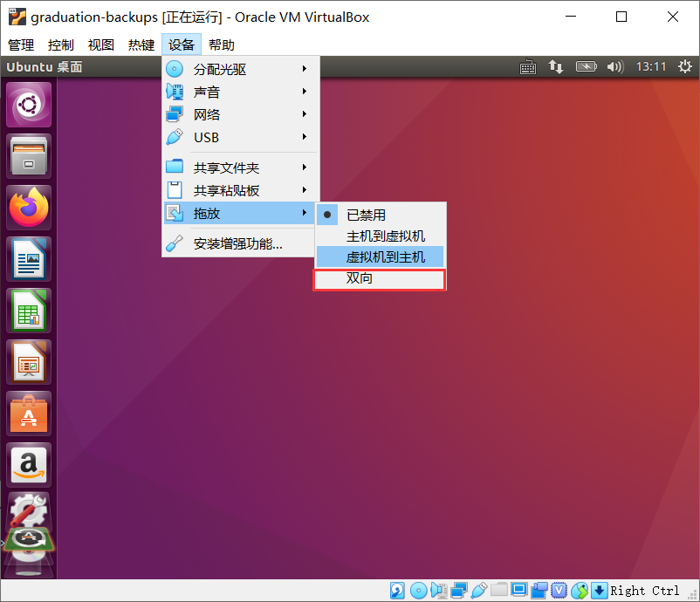Viewport: 700px width, 602px height.
Task: Click the optical disc icon in the menu
Action: tap(175, 69)
